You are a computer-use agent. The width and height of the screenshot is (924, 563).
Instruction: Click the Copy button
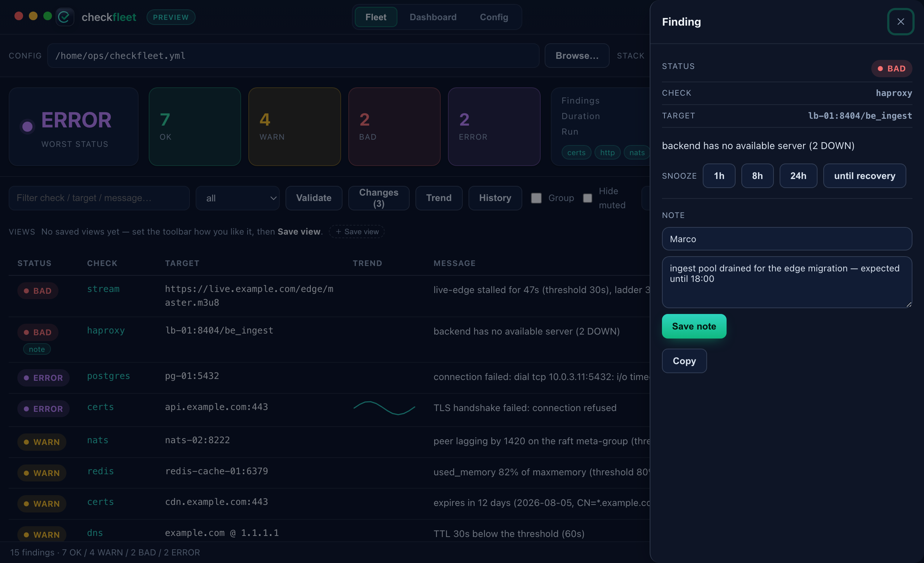684,361
